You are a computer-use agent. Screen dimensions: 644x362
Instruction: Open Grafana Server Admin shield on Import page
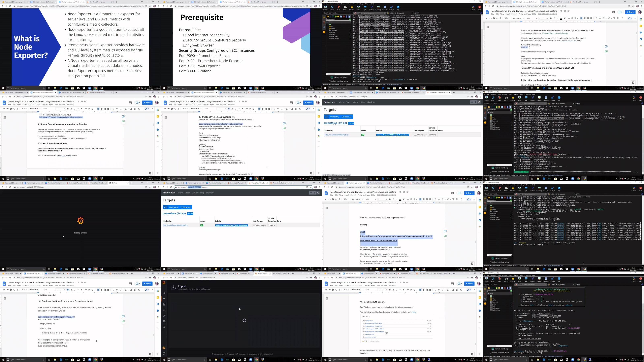point(164,327)
